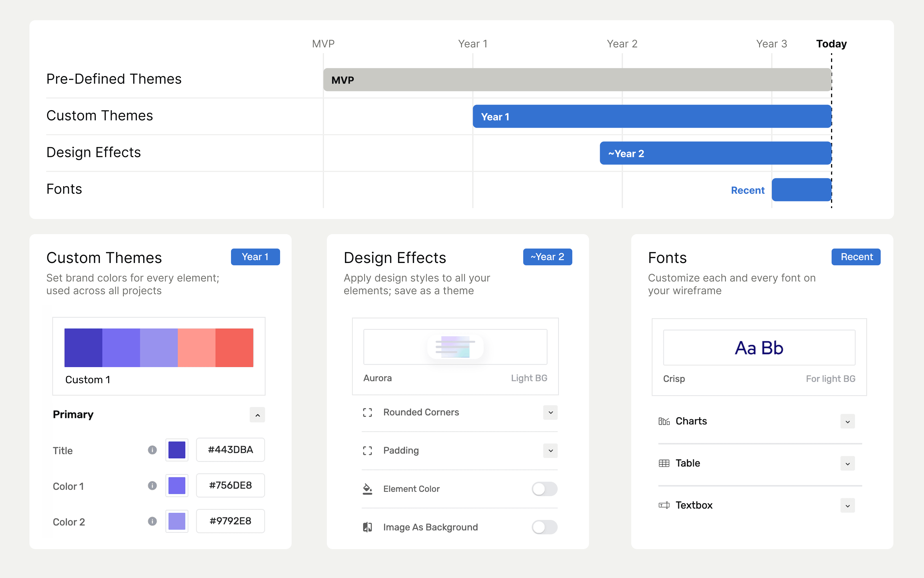Click the Recent label in the timeline

click(747, 190)
